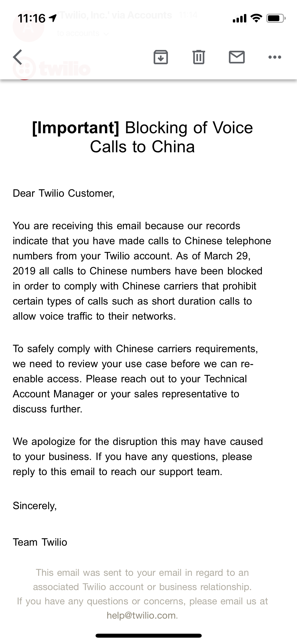Tap the location arrow in status bar
Image resolution: width=297 pixels, height=644 pixels.
tap(53, 18)
